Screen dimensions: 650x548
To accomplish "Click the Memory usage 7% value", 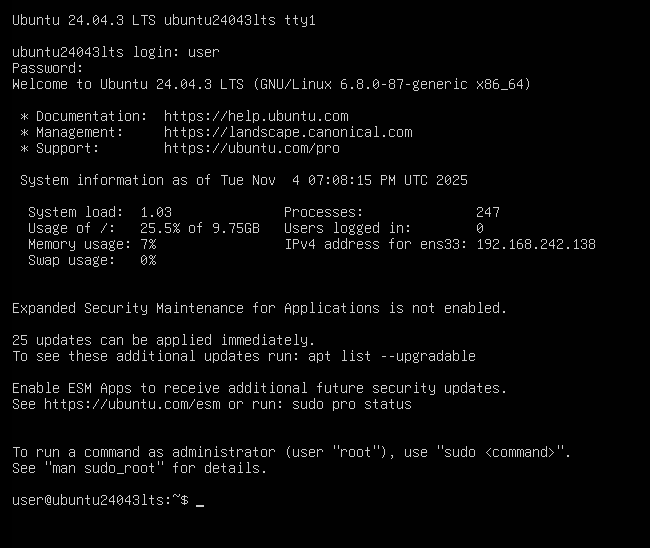I will [148, 244].
